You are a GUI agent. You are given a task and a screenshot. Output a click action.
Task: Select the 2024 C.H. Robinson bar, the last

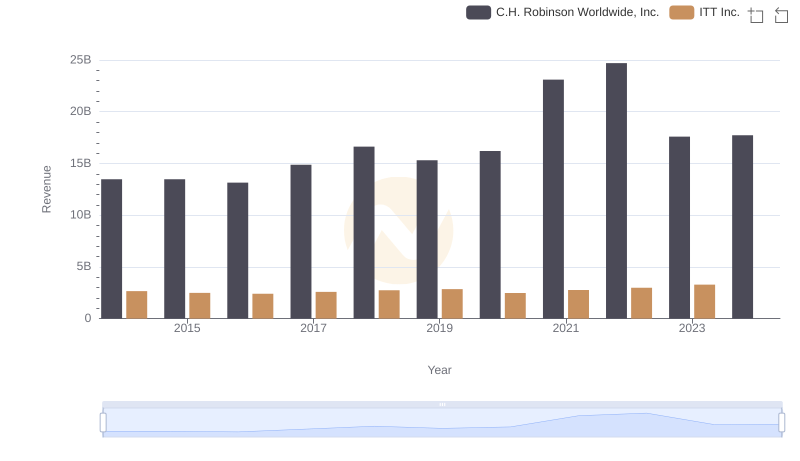pyautogui.click(x=742, y=227)
